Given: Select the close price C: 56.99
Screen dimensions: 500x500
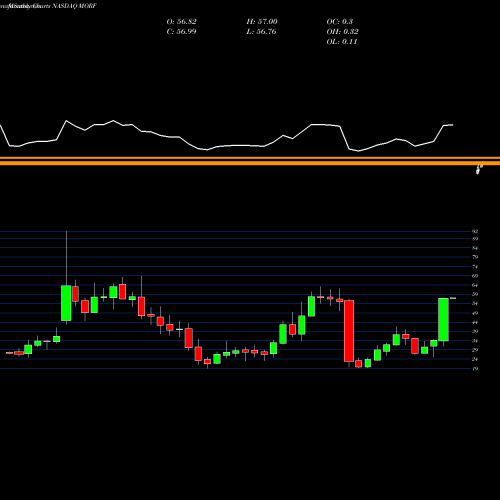Looking at the screenshot, I should tap(181, 32).
